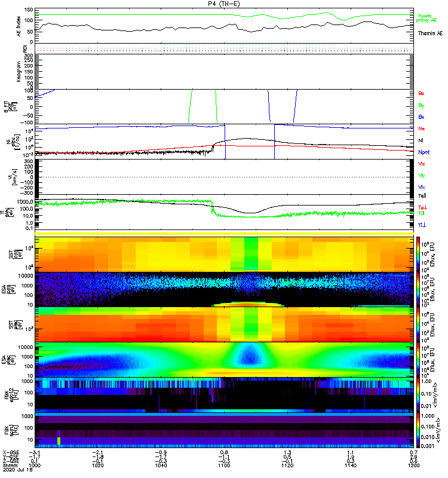Select the green Viy velocity legend
This screenshot has height=478, width=448.
421,176
